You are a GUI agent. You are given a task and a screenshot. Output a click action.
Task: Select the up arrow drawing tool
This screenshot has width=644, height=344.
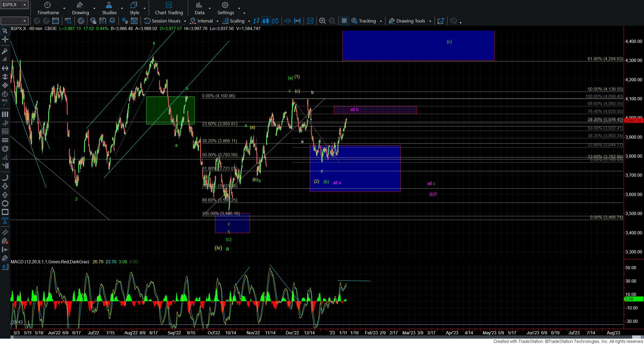click(5, 195)
